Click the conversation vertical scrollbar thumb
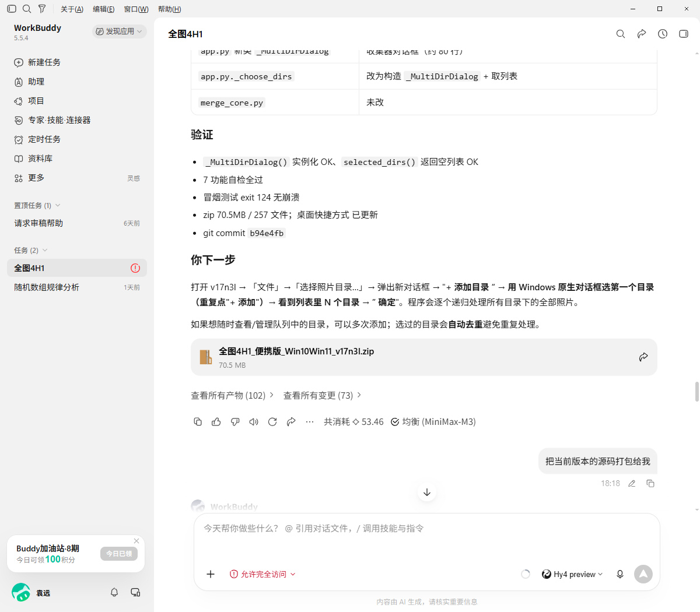The image size is (700, 612). click(x=696, y=392)
